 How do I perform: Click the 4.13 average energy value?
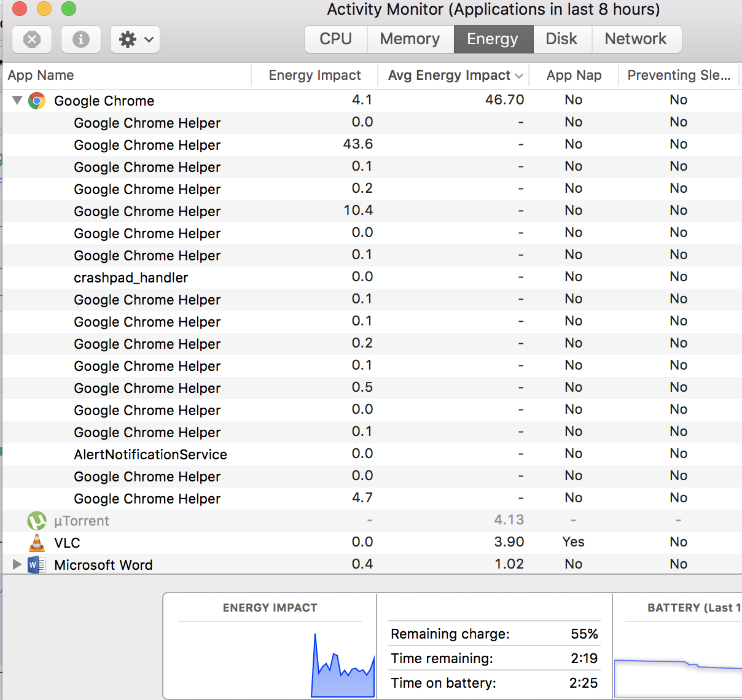pos(509,519)
